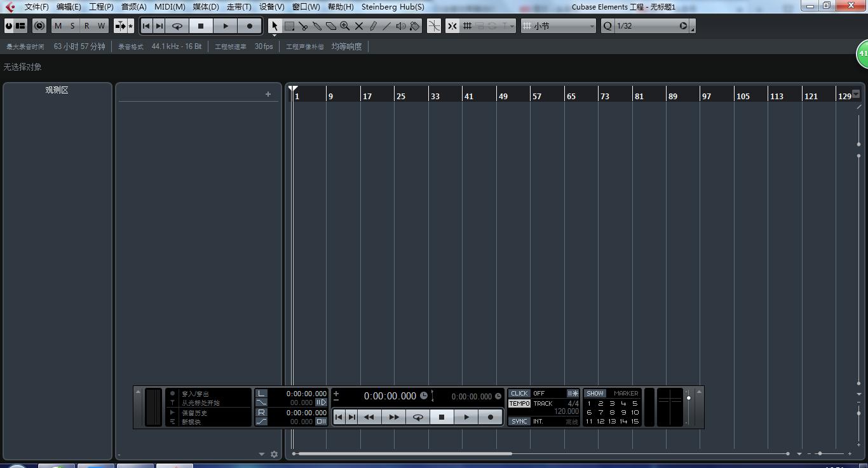This screenshot has height=468, width=868.
Task: Select the Glue tool in toolbar
Action: pyautogui.click(x=317, y=26)
